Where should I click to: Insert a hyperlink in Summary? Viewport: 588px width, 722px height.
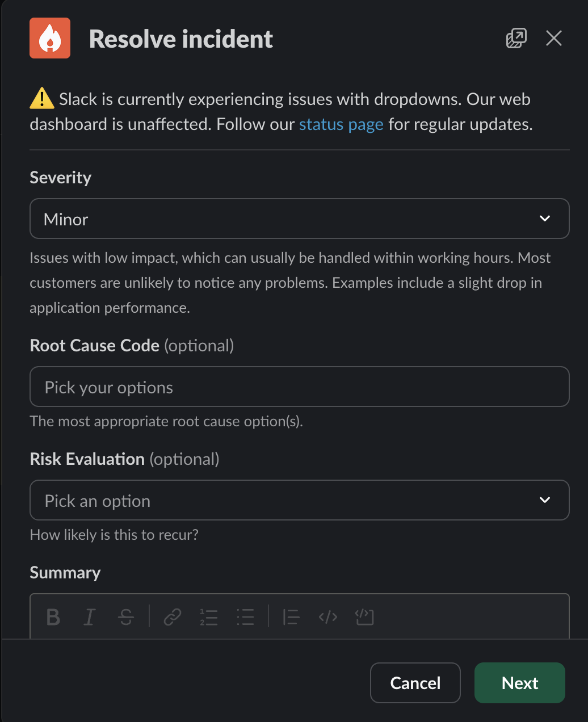(173, 616)
